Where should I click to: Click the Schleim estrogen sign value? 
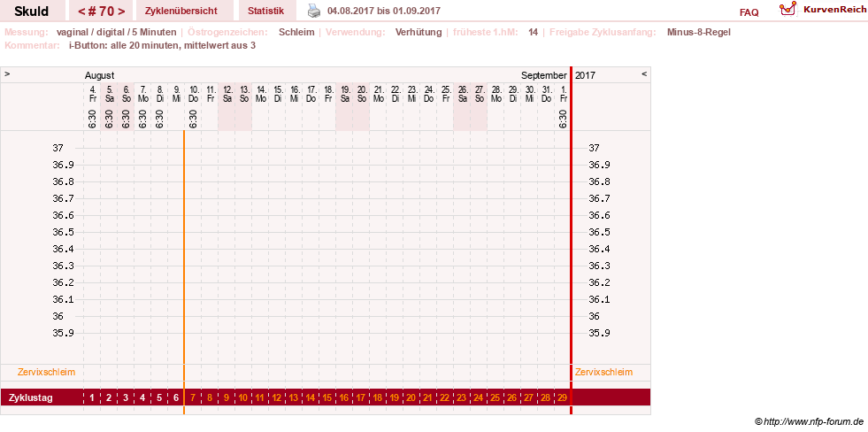pos(296,32)
